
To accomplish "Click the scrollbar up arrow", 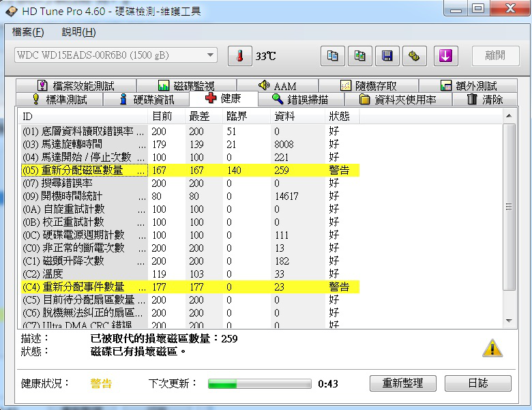I will point(509,116).
